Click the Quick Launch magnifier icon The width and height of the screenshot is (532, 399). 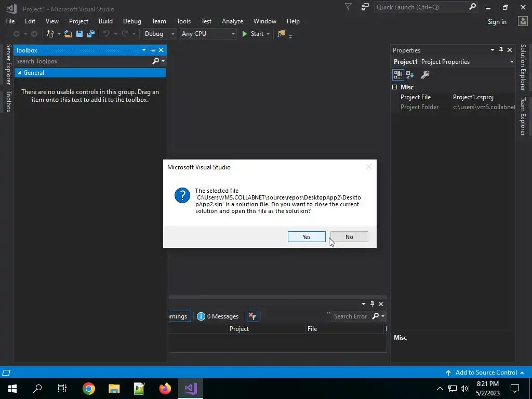(x=472, y=7)
